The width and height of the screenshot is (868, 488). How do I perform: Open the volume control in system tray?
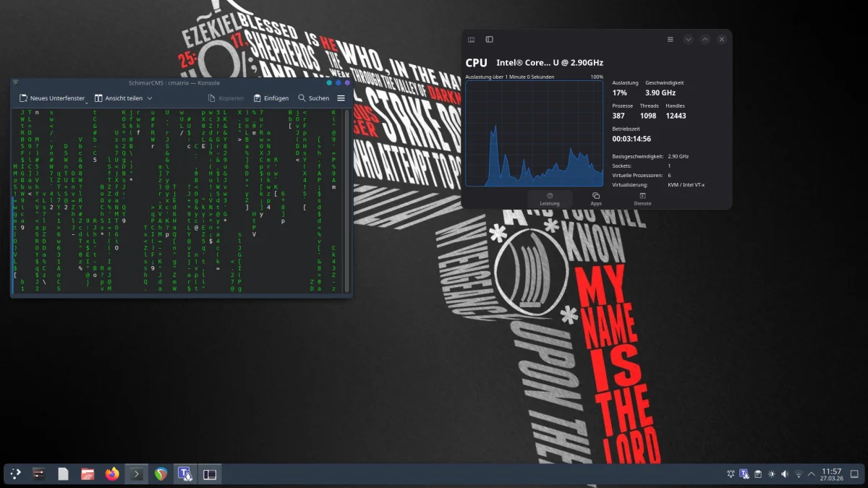pyautogui.click(x=785, y=474)
